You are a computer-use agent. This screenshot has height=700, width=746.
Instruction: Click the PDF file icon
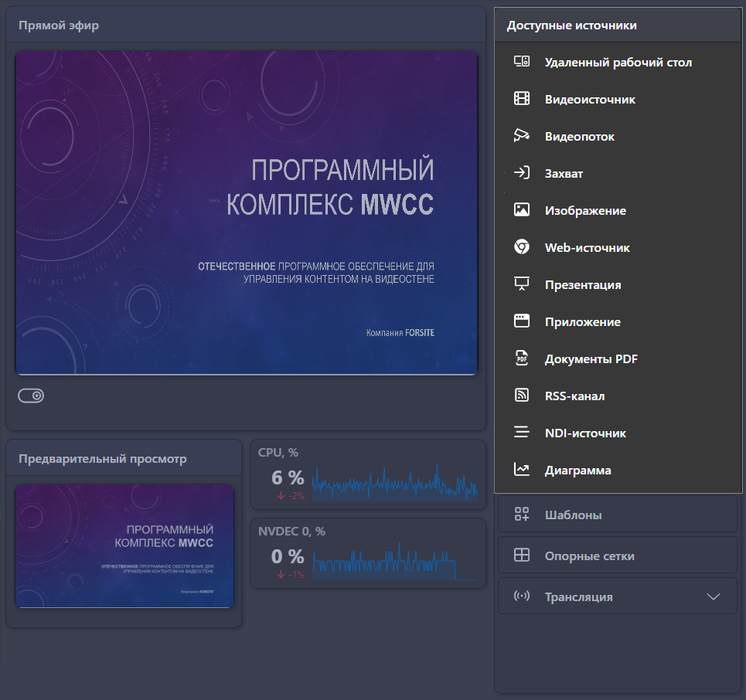(x=522, y=358)
